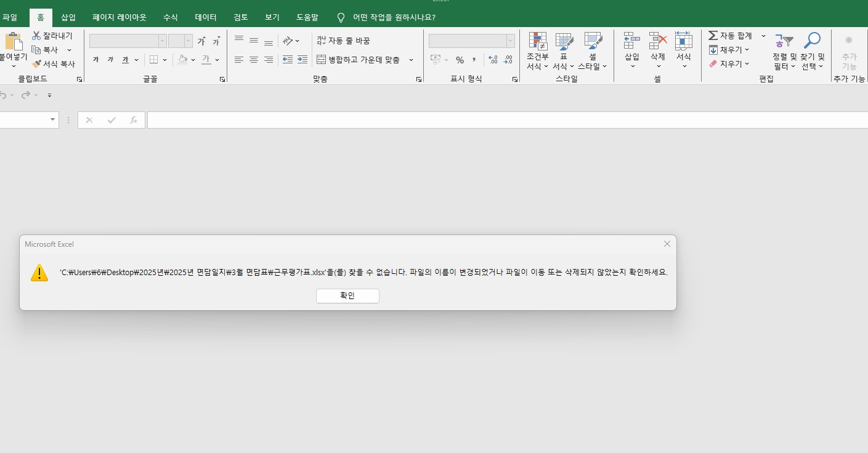
Task: Toggle underline 가 formatting
Action: [x=125, y=60]
